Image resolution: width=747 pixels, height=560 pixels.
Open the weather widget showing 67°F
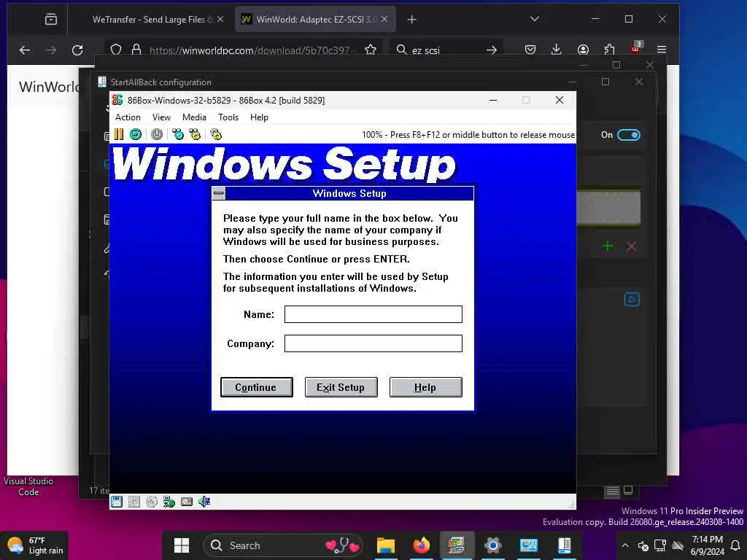tap(34, 545)
